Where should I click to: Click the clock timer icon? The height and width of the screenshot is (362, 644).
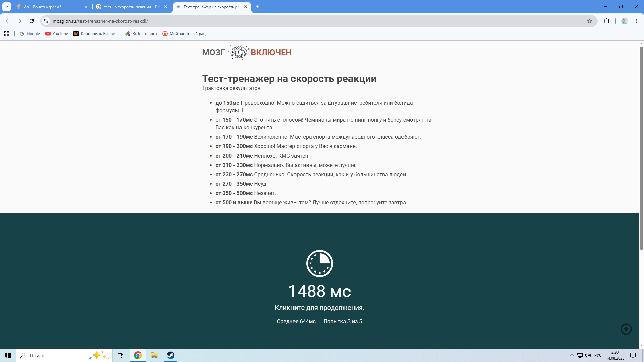319,263
